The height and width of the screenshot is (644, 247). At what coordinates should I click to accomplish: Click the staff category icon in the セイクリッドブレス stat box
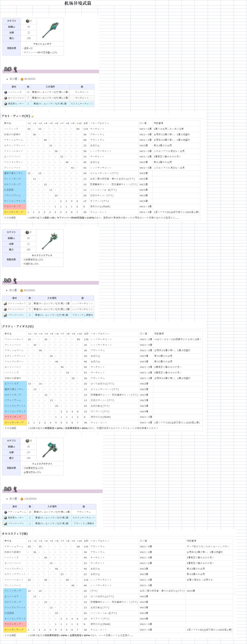point(27,232)
